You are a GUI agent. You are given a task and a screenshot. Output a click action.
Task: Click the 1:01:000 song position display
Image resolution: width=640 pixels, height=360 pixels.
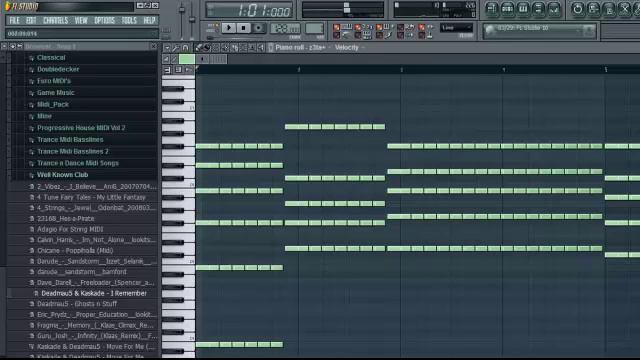(249, 11)
